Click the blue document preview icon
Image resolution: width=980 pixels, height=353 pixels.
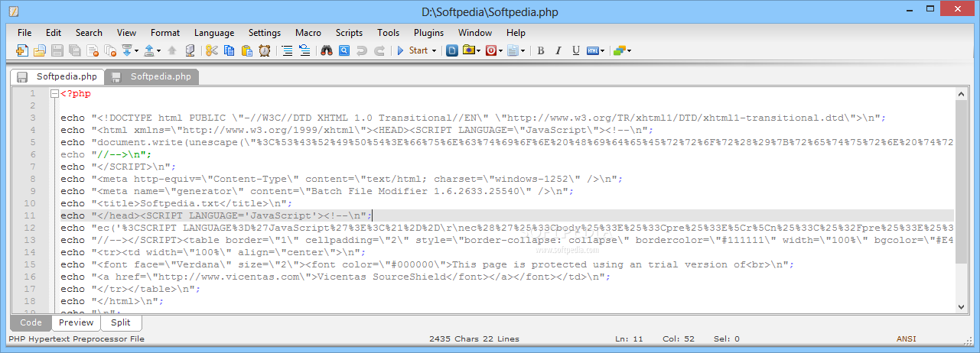pyautogui.click(x=452, y=50)
